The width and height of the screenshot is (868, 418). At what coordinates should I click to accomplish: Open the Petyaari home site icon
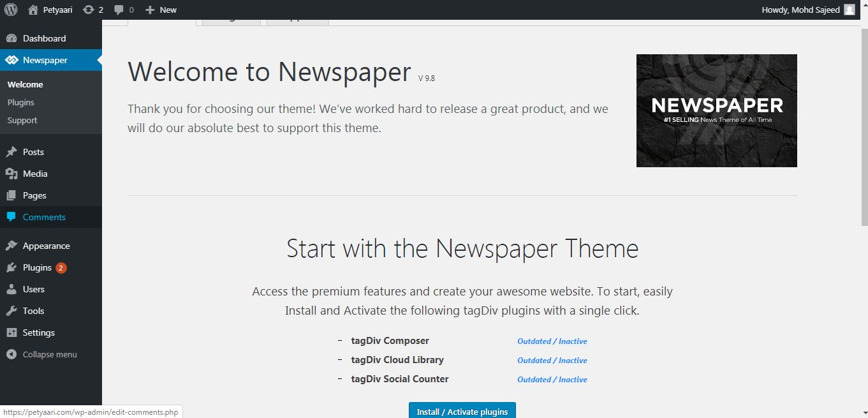tap(33, 10)
